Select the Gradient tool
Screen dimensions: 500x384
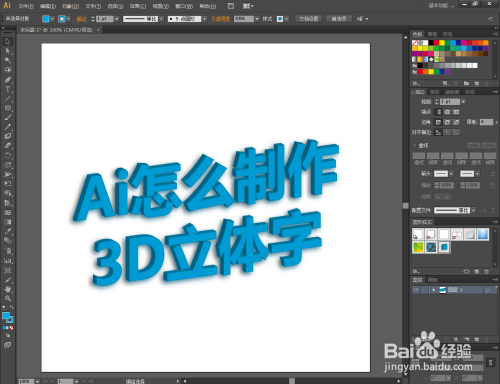pyautogui.click(x=8, y=222)
